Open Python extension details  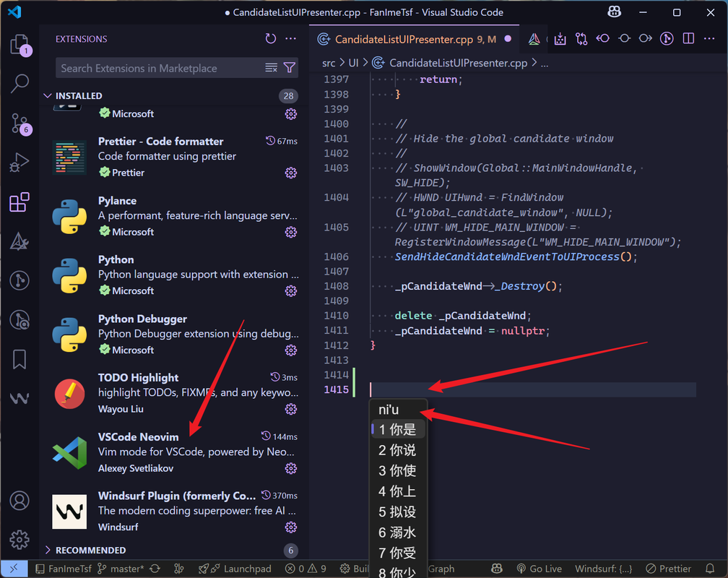(175, 275)
